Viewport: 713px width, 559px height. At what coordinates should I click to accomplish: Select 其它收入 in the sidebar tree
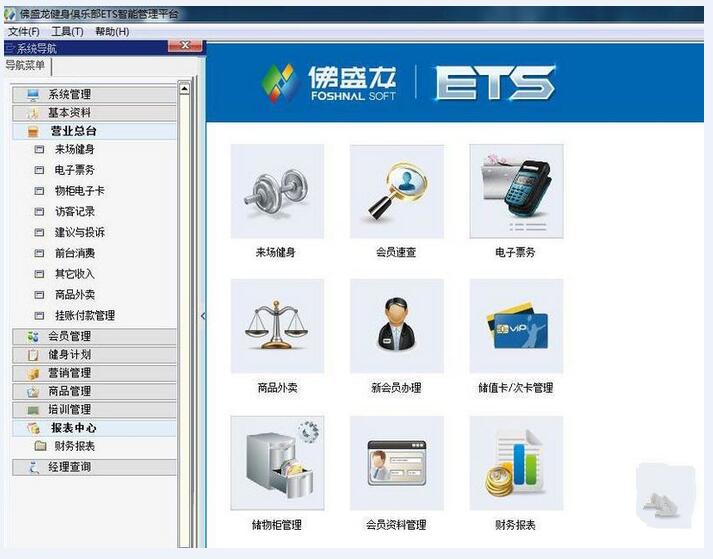[75, 274]
